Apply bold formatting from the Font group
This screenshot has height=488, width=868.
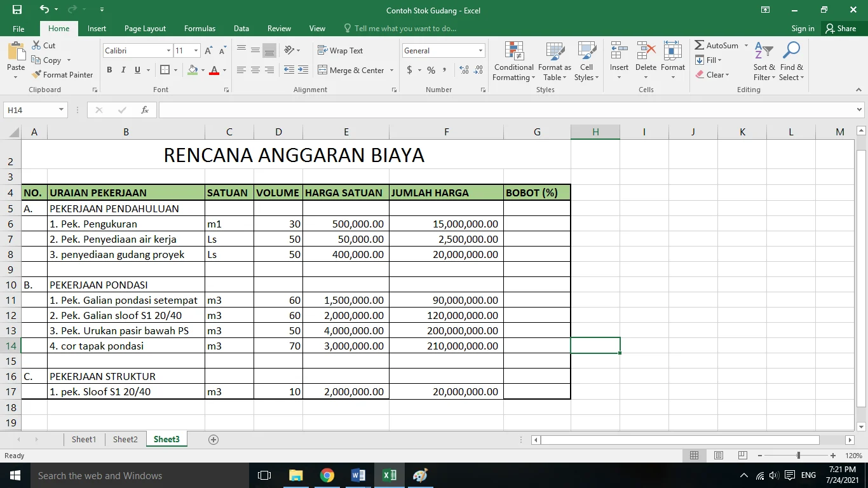click(x=109, y=70)
